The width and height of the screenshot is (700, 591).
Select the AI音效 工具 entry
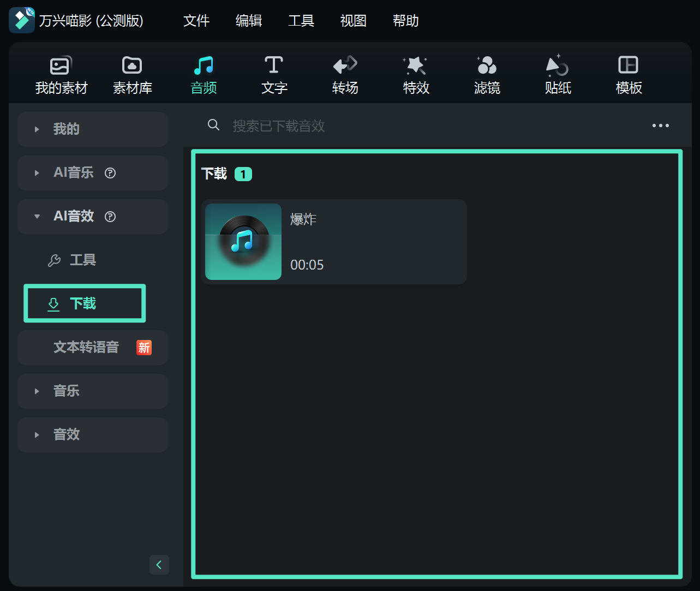83,260
